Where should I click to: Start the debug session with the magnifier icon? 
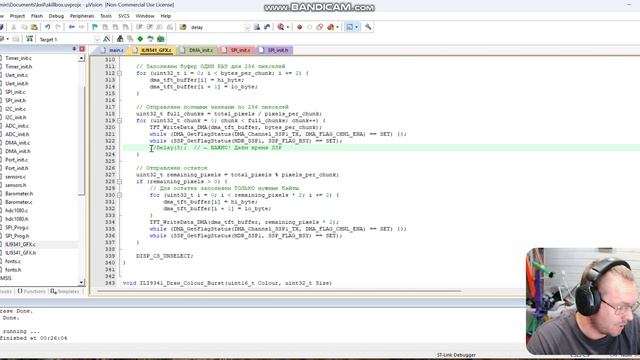280,27
